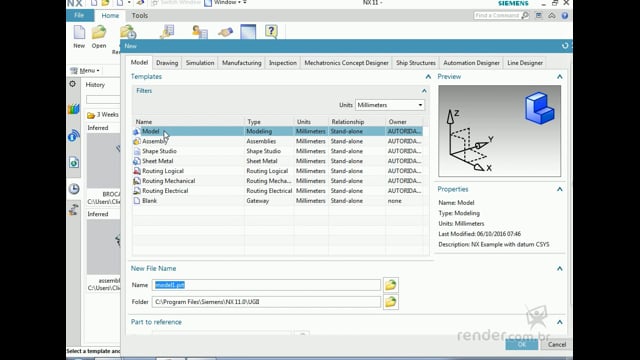The image size is (640, 360).
Task: Click the handshake icon in the ribbon
Action: [x=225, y=32]
